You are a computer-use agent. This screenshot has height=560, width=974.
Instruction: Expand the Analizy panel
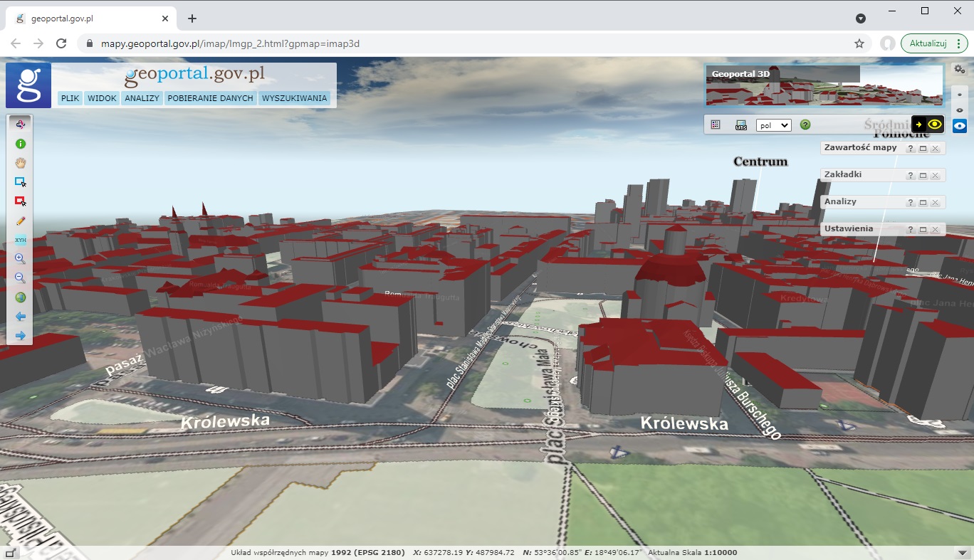click(x=923, y=202)
